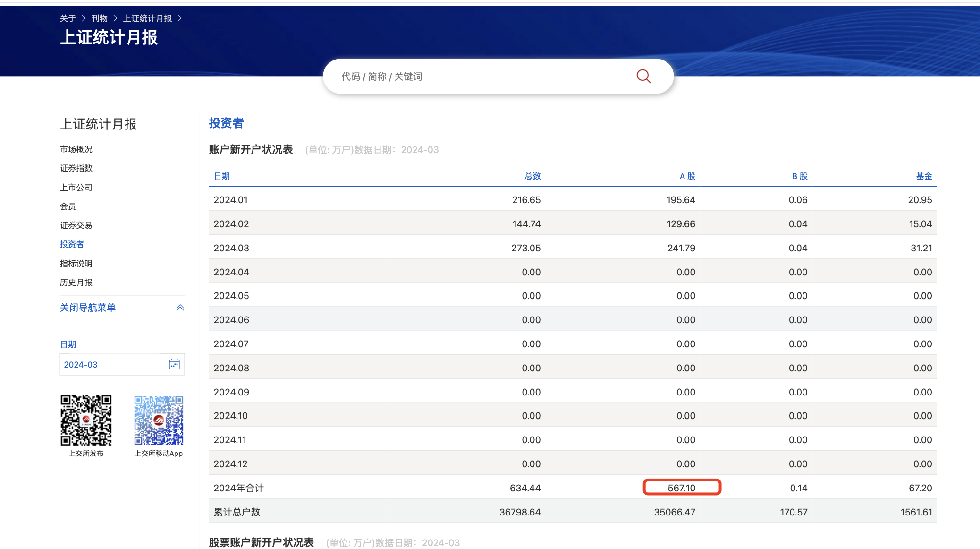Select the 上市公司 sidebar item
Viewport: 980px width, 549px height.
76,188
